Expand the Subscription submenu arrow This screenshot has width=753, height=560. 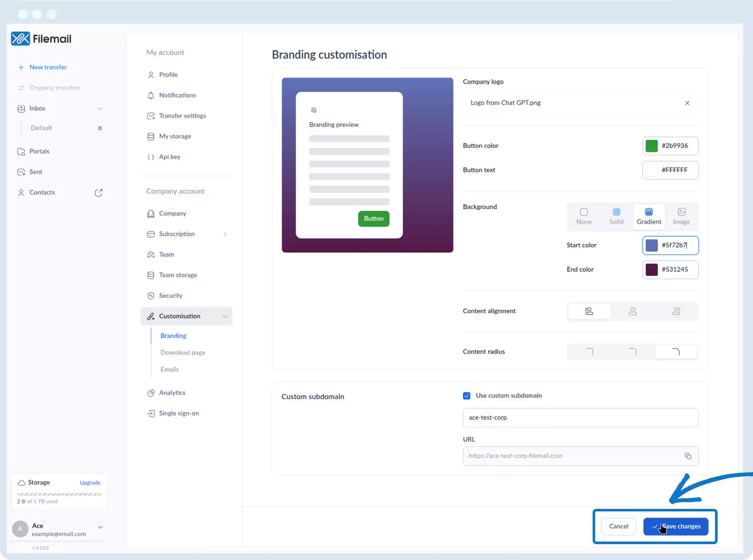coord(225,234)
